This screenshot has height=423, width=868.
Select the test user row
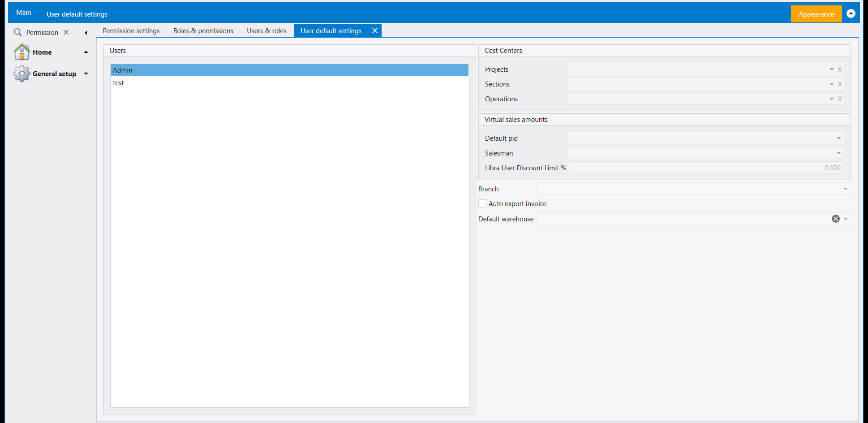click(290, 83)
